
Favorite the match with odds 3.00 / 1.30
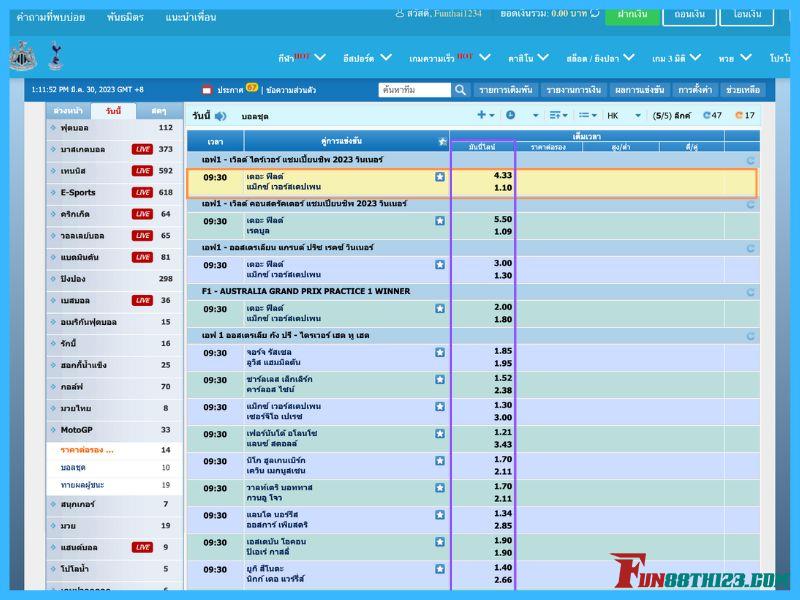pyautogui.click(x=440, y=264)
